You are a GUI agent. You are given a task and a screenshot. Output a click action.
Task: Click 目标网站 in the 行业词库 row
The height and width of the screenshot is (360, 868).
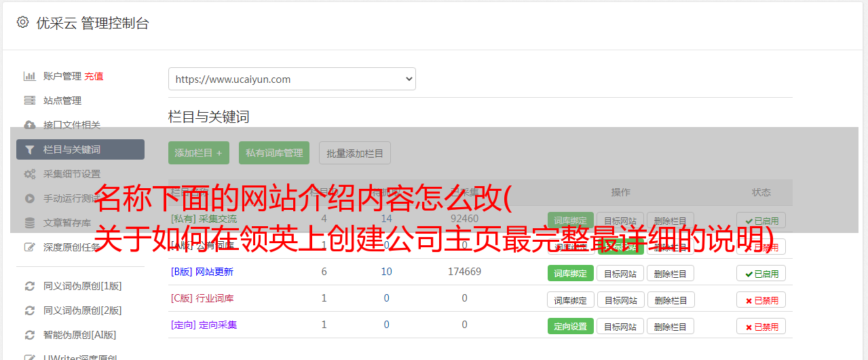tap(620, 300)
